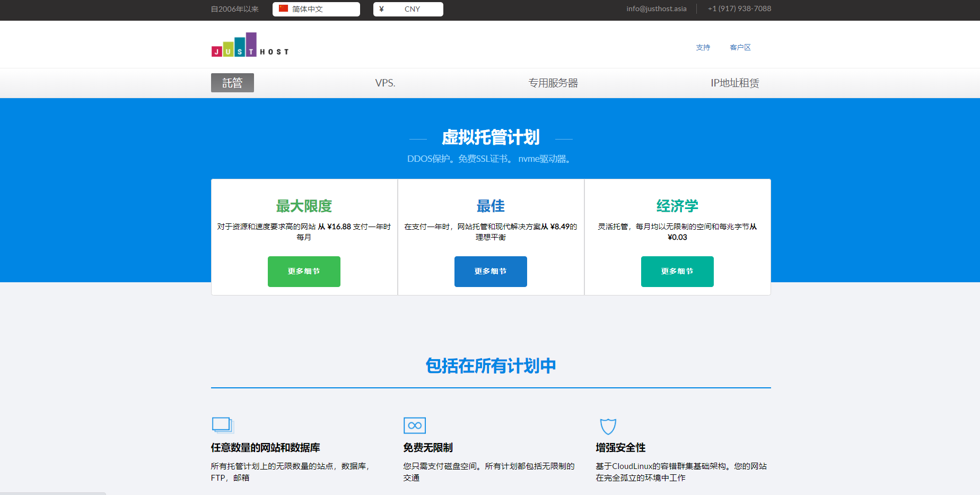Go to 专用服务器 dedicated servers
This screenshot has height=495, width=980.
pyautogui.click(x=553, y=83)
